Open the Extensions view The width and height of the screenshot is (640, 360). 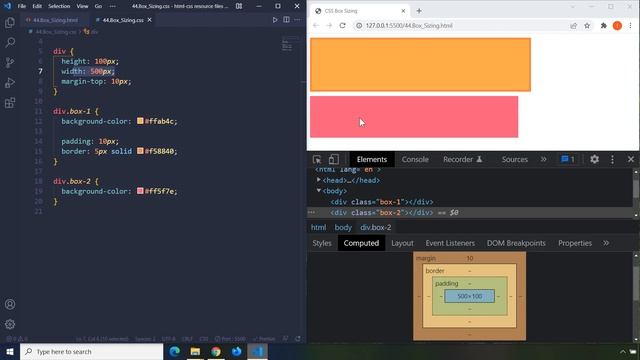[10, 102]
